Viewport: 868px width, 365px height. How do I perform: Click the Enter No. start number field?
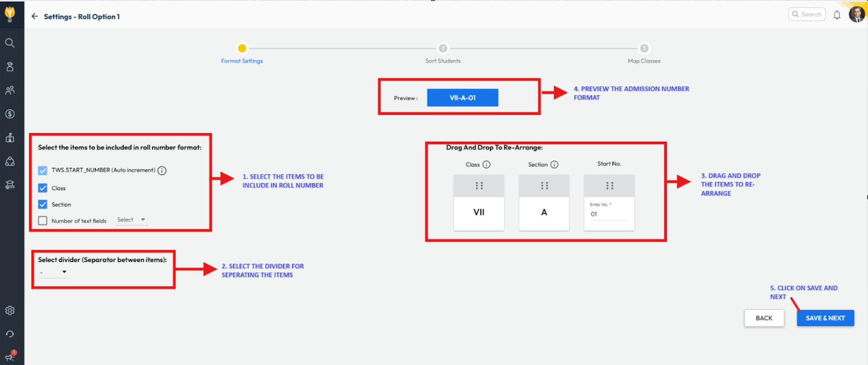(x=609, y=215)
